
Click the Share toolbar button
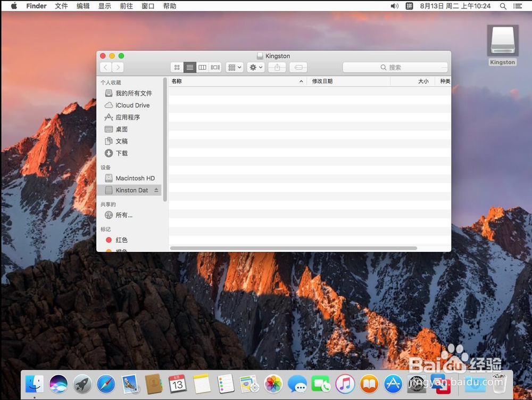[277, 67]
